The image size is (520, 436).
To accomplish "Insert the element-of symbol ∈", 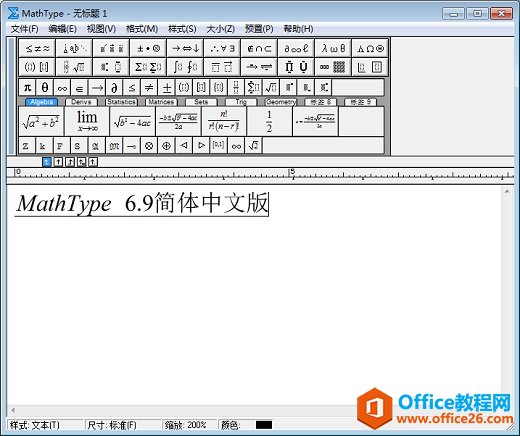I will tap(79, 88).
